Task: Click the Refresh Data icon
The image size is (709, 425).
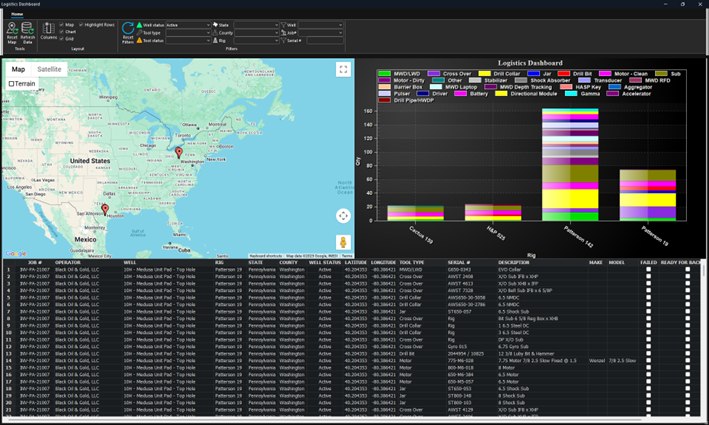Action: [x=27, y=29]
